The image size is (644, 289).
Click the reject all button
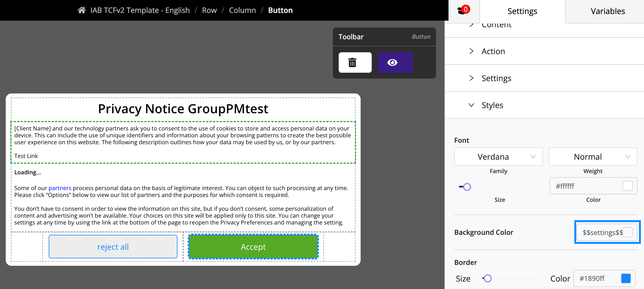[x=113, y=247]
